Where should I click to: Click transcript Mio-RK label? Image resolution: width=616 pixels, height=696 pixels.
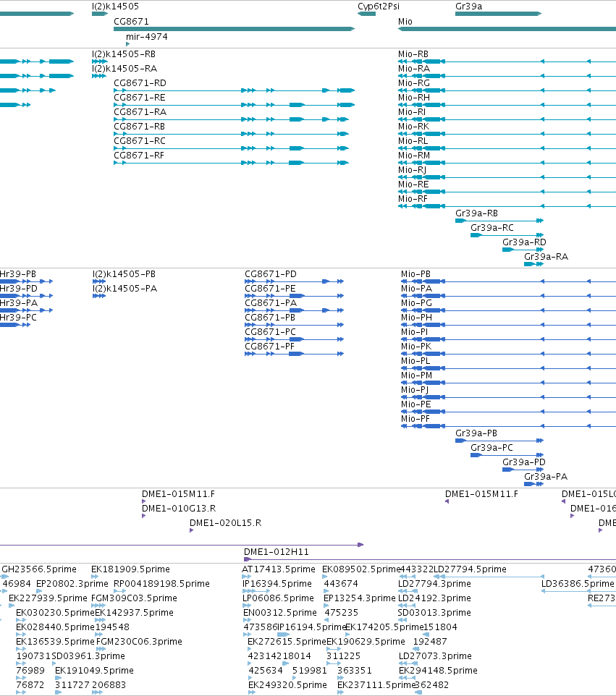tap(413, 127)
